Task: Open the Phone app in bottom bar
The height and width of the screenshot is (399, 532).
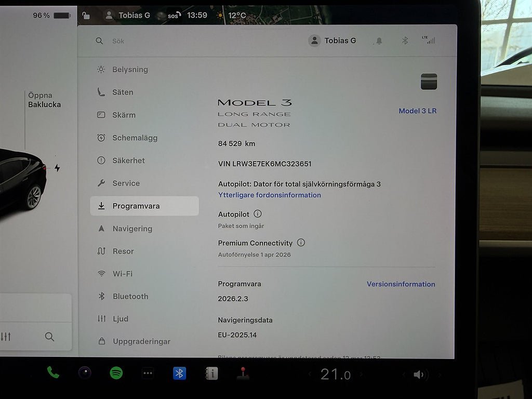Action: [53, 373]
